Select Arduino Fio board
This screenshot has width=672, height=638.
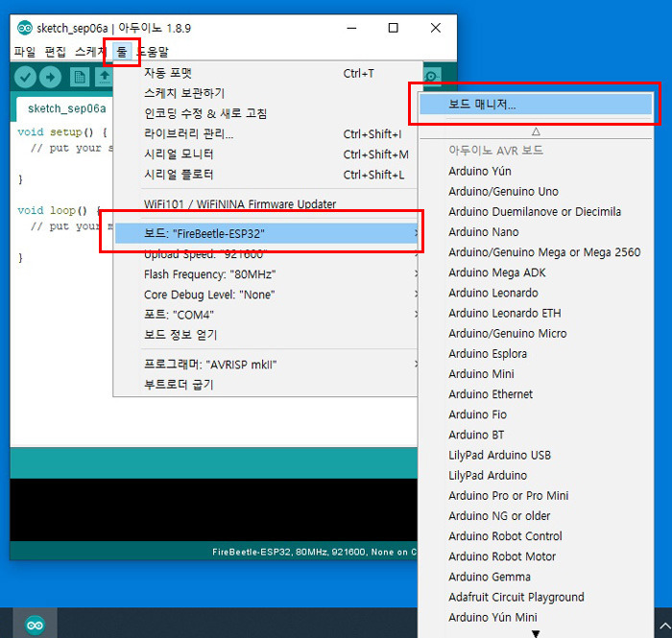coord(536,414)
